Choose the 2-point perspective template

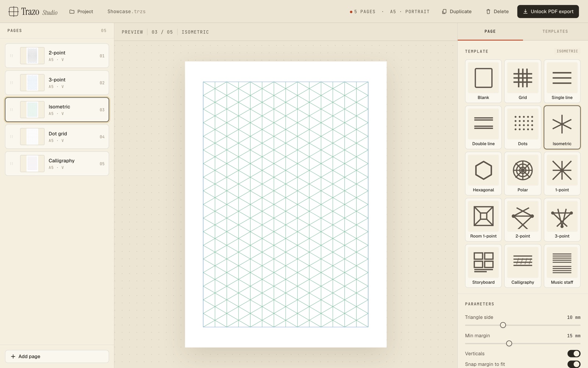click(x=523, y=220)
